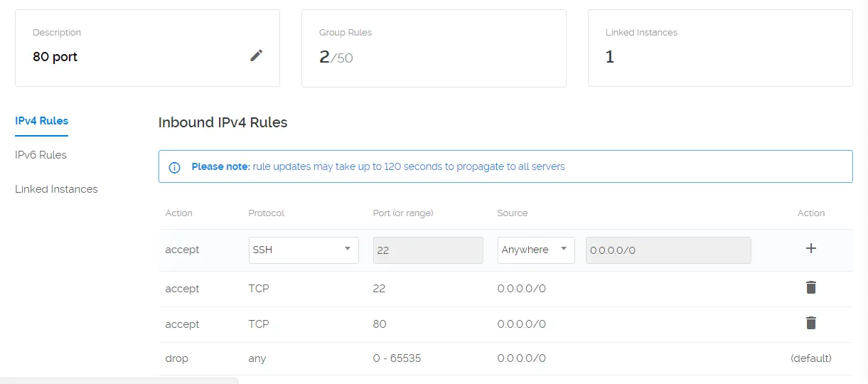The image size is (868, 384).
Task: Go to Linked Instances in the sidebar
Action: pyautogui.click(x=56, y=189)
